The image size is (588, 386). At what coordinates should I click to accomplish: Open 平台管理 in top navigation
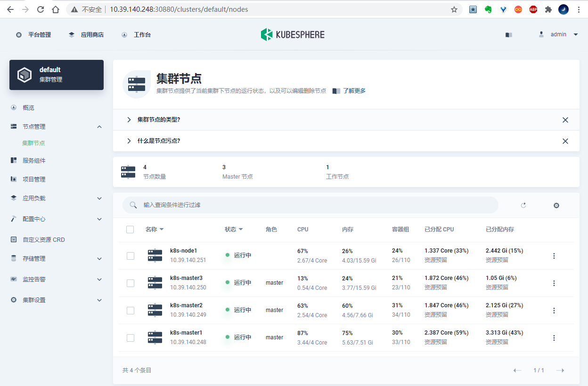[x=33, y=35]
